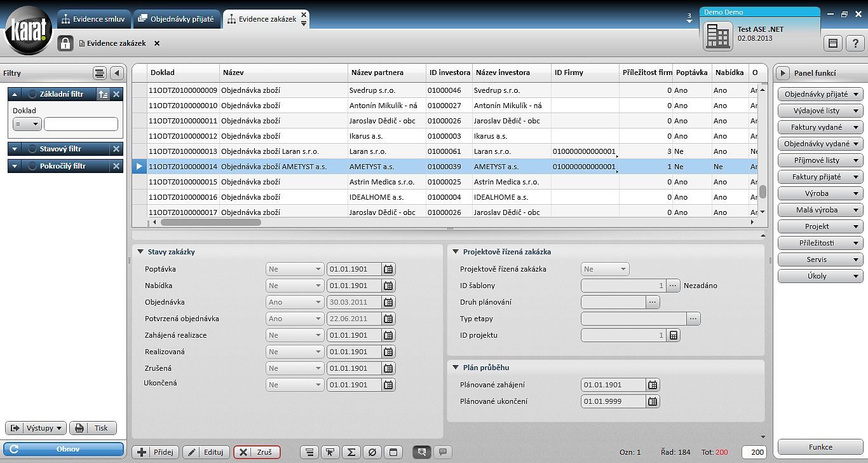The height and width of the screenshot is (463, 868).
Task: Open calendar for Potvrzená objednávka date
Action: click(x=388, y=319)
